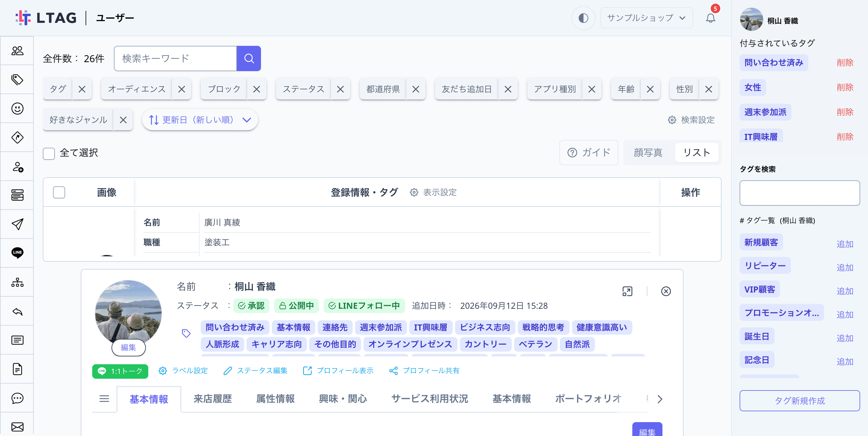Screen dimensions: 868x436
Task: Add the VIP顧客 tag
Action: 845,291
